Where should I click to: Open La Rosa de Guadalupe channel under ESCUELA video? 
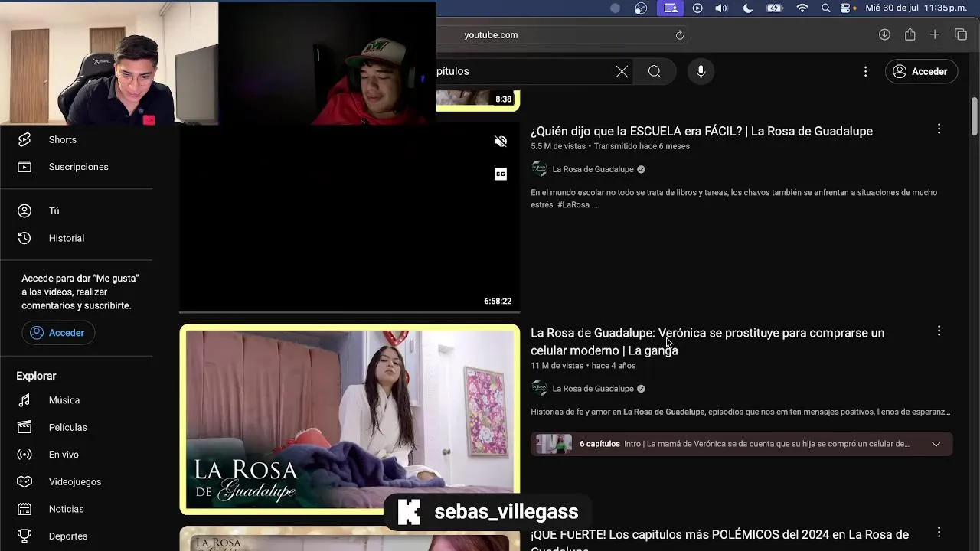click(593, 169)
